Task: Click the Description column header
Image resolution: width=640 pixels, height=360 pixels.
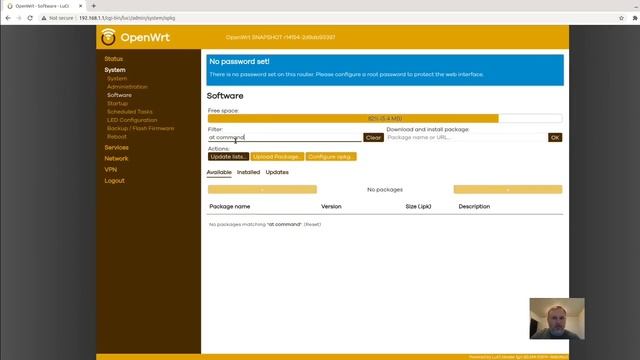Action: [x=474, y=207]
